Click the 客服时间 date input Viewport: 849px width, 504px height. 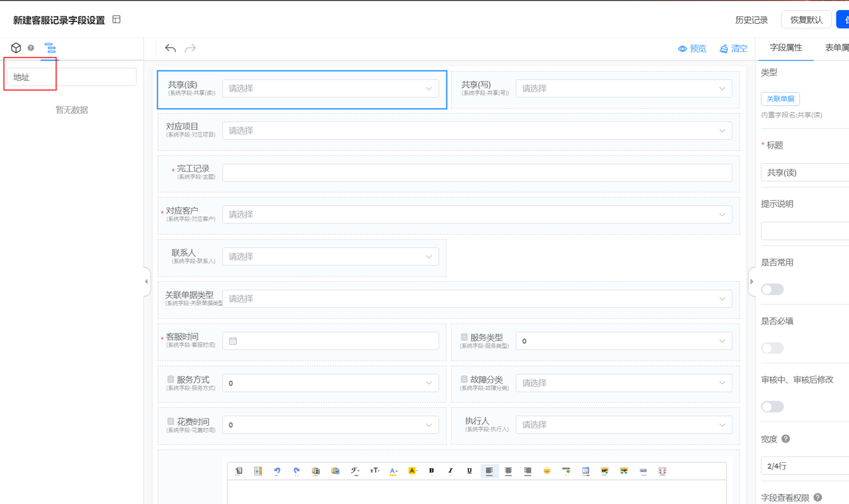coord(330,341)
